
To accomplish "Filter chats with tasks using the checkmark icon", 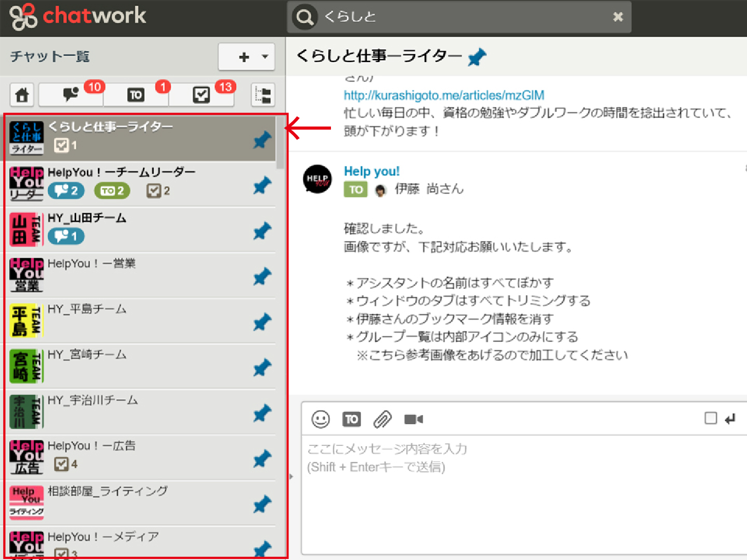I will 201,95.
